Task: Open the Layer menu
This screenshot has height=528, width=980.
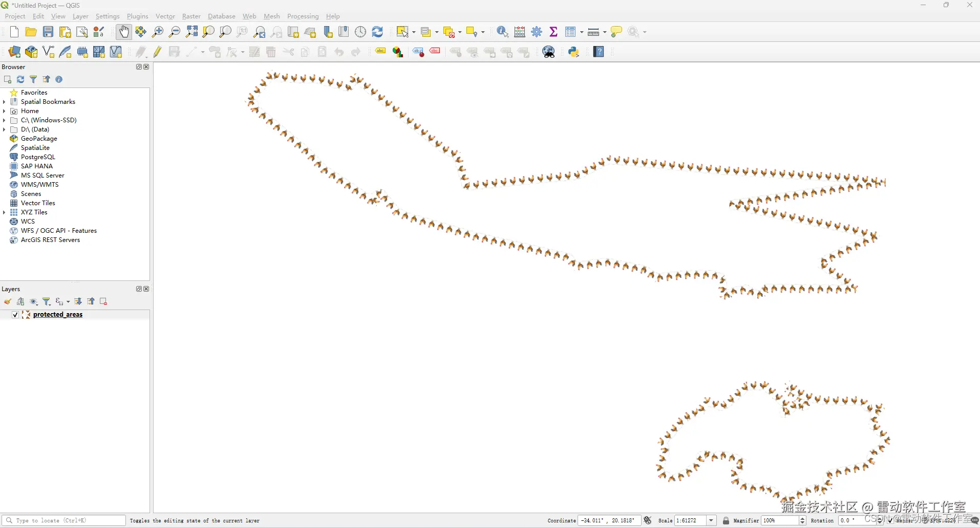Action: click(x=80, y=16)
